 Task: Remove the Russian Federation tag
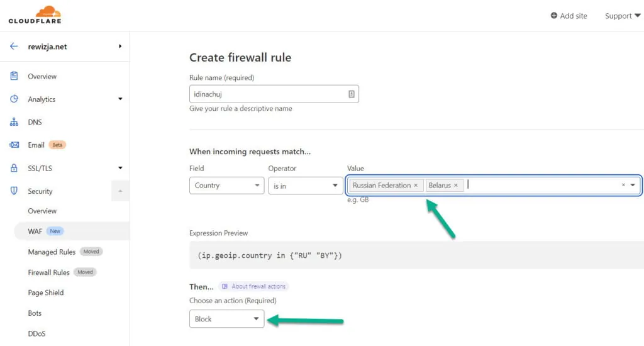[416, 186]
